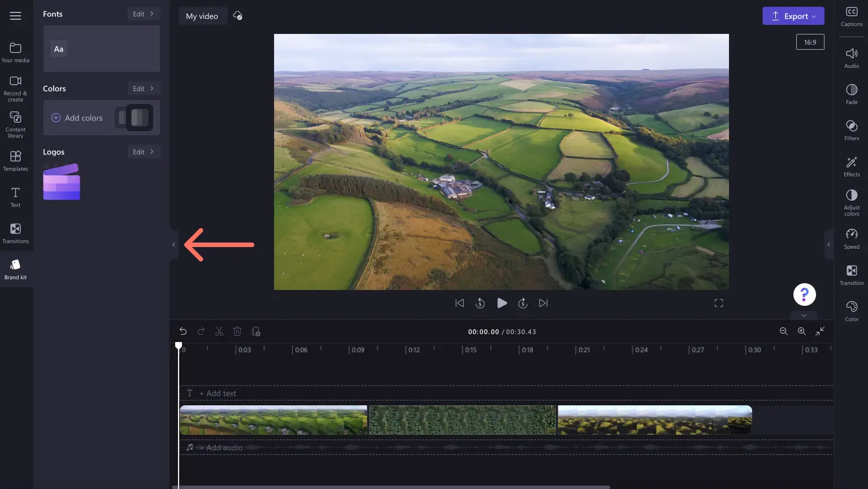This screenshot has height=489, width=868.
Task: Open the help question mark button
Action: click(805, 295)
